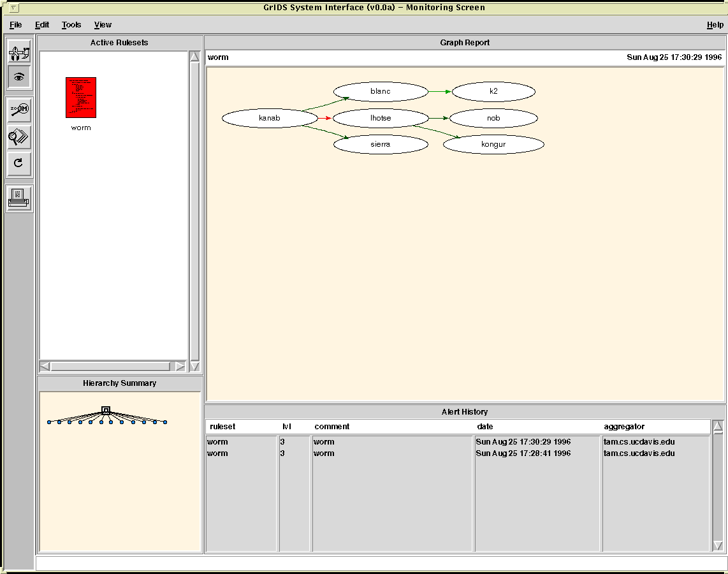Click the kanab node in the graph

270,118
